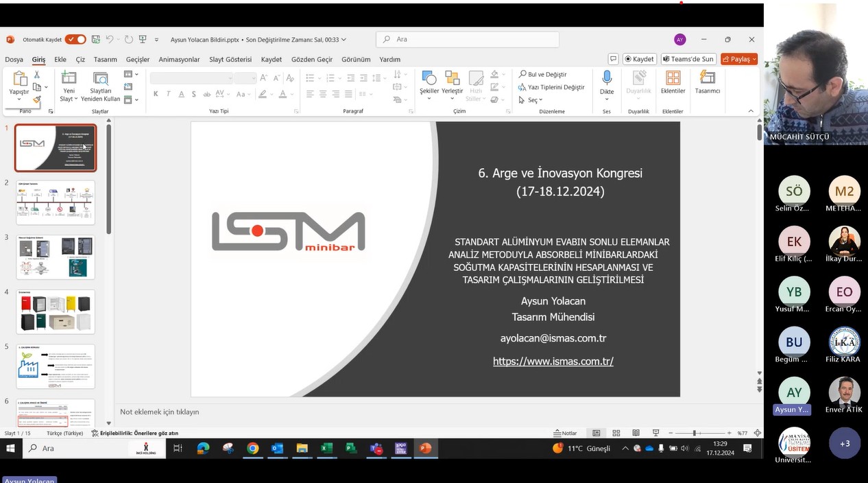Click the Bul ve Değiştir button
This screenshot has height=483, width=868.
click(x=543, y=74)
